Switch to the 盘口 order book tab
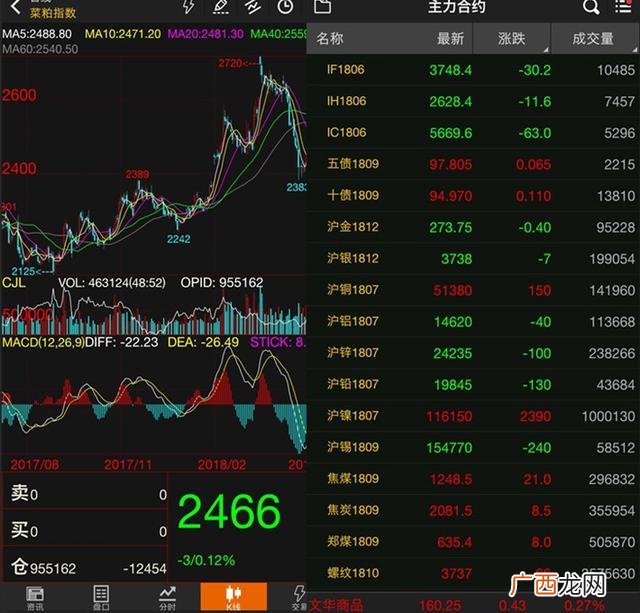The image size is (640, 613). click(101, 598)
